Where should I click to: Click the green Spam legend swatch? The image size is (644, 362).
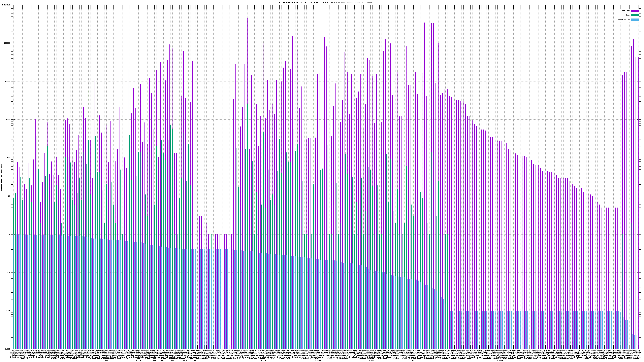(x=635, y=15)
